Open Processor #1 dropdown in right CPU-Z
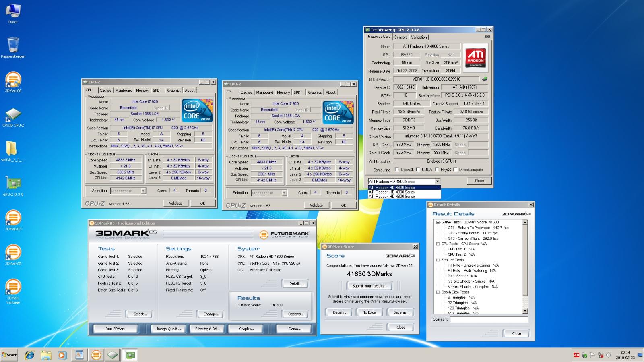Image resolution: width=644 pixels, height=362 pixels. coord(284,193)
